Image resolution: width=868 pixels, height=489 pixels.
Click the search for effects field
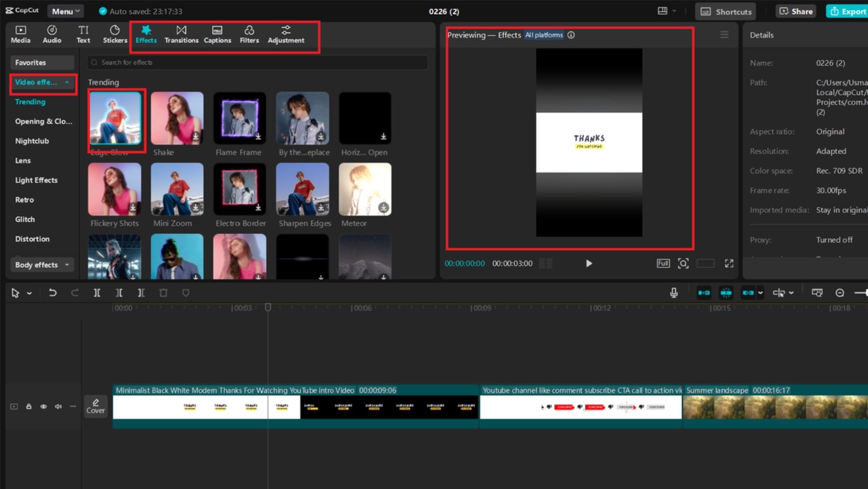(258, 62)
